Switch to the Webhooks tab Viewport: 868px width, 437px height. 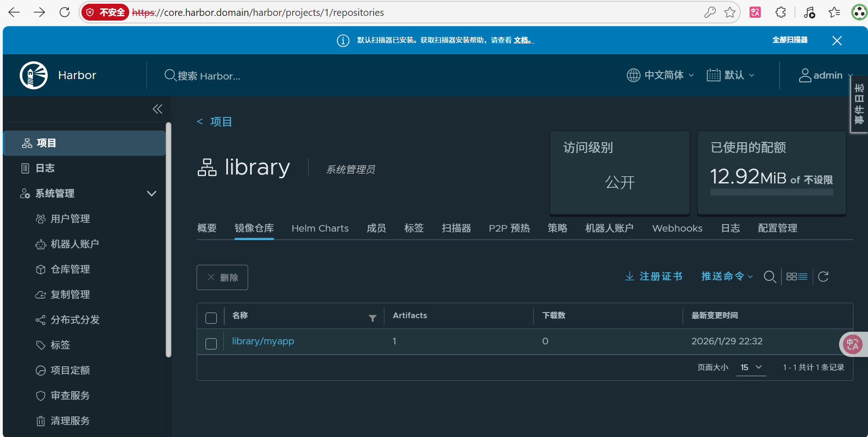[677, 228]
